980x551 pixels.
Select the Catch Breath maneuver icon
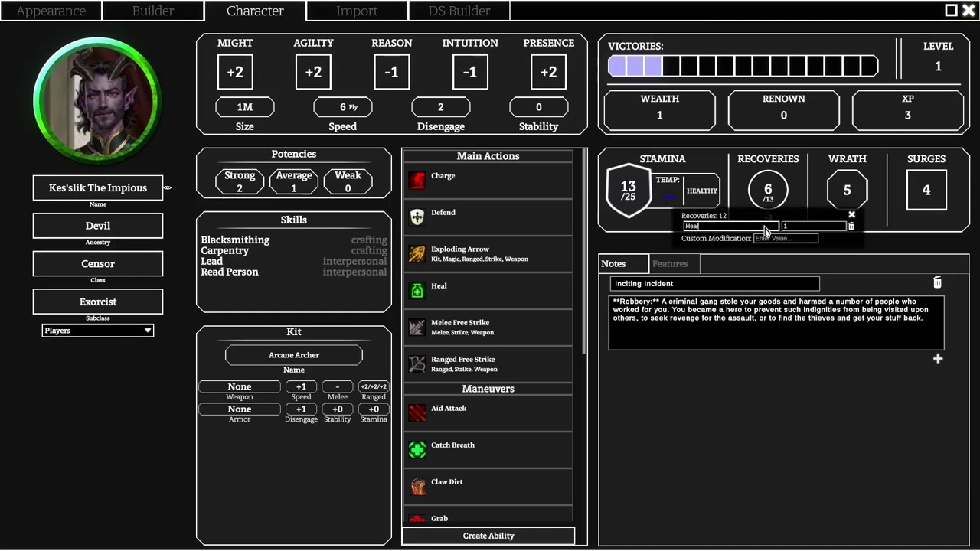click(x=416, y=449)
